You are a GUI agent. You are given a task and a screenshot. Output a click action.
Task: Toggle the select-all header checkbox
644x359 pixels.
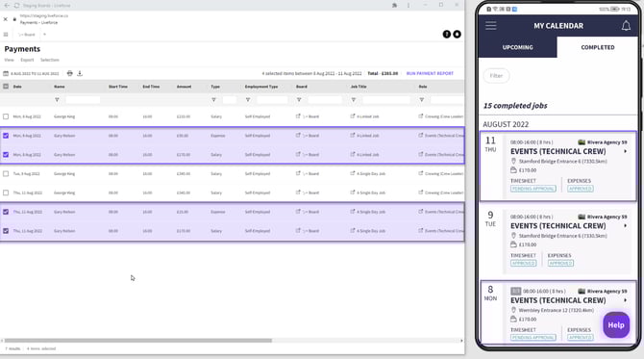(x=6, y=87)
